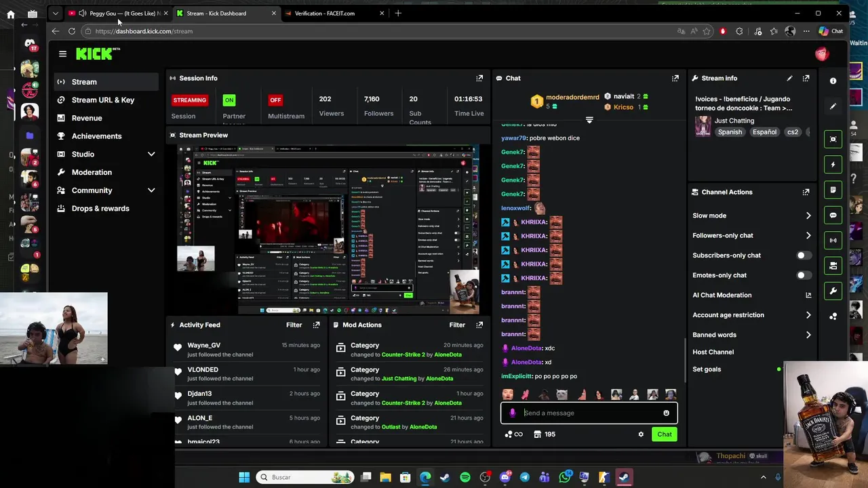868x488 pixels.
Task: Click the lightning bolt icon in right toolbar
Action: click(833, 165)
